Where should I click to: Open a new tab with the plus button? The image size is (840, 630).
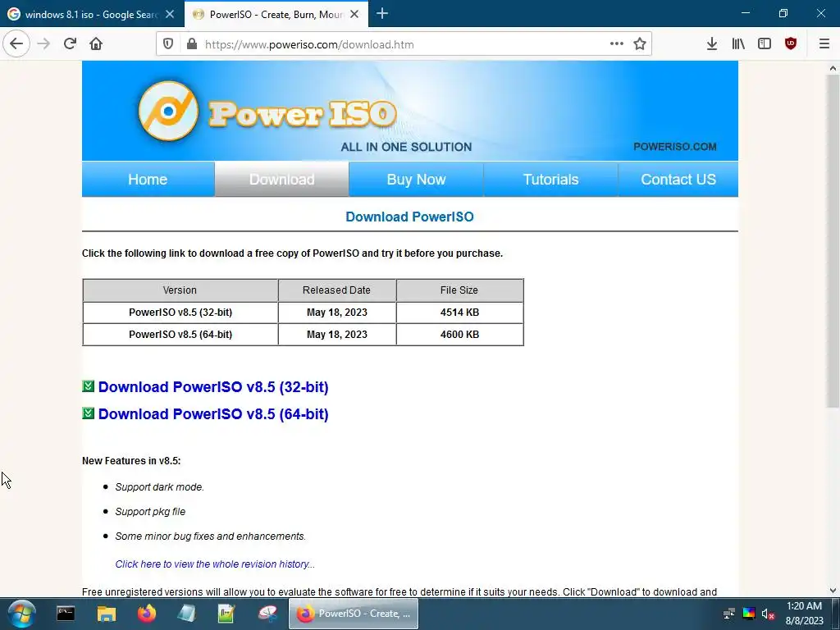[x=382, y=14]
